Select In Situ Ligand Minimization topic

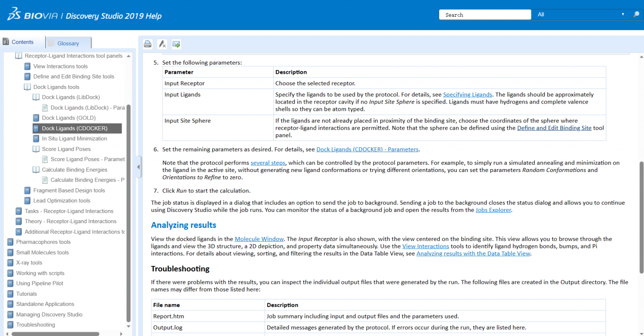(74, 138)
